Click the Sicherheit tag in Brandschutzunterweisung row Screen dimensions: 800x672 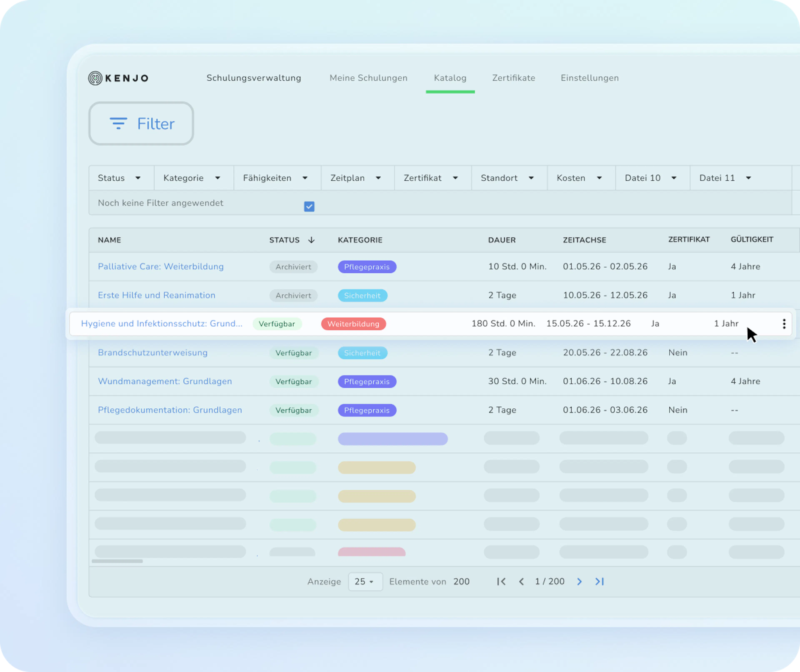362,353
